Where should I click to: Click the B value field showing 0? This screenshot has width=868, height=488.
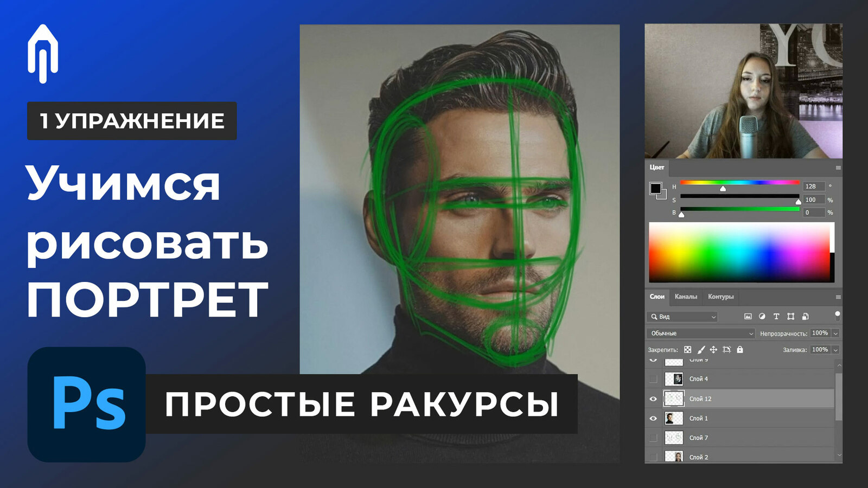(814, 213)
